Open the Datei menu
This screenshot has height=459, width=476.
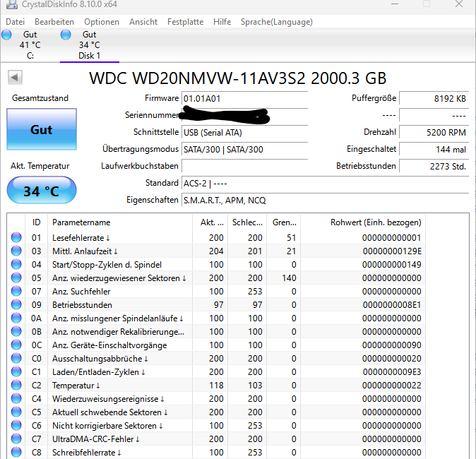coord(15,22)
